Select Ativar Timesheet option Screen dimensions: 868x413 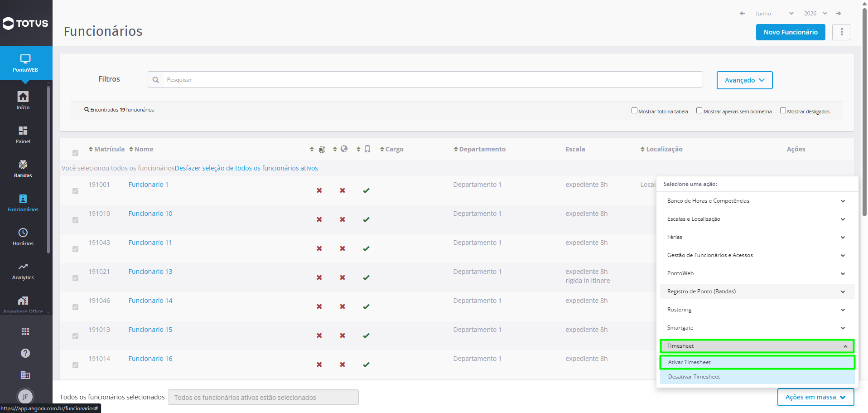click(x=757, y=362)
